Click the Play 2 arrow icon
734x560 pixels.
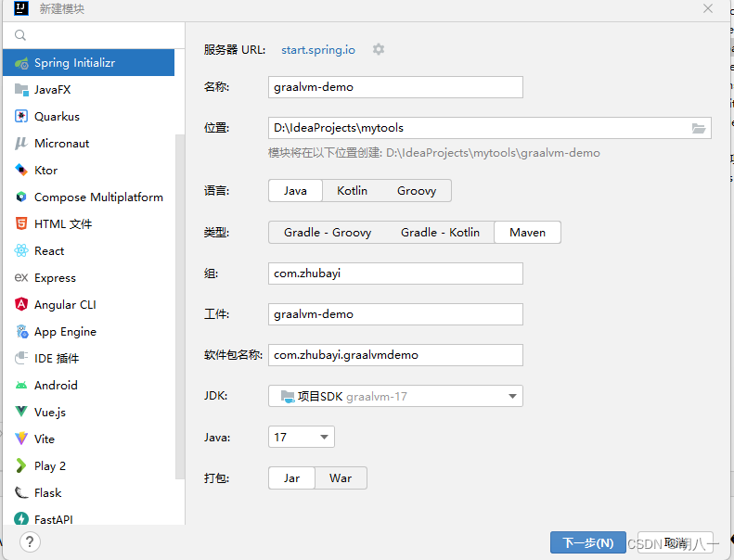click(x=21, y=465)
